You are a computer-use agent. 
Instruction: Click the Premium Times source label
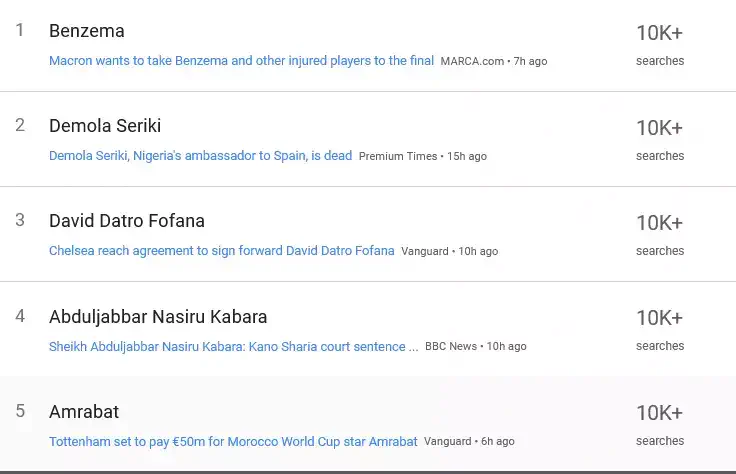(398, 156)
